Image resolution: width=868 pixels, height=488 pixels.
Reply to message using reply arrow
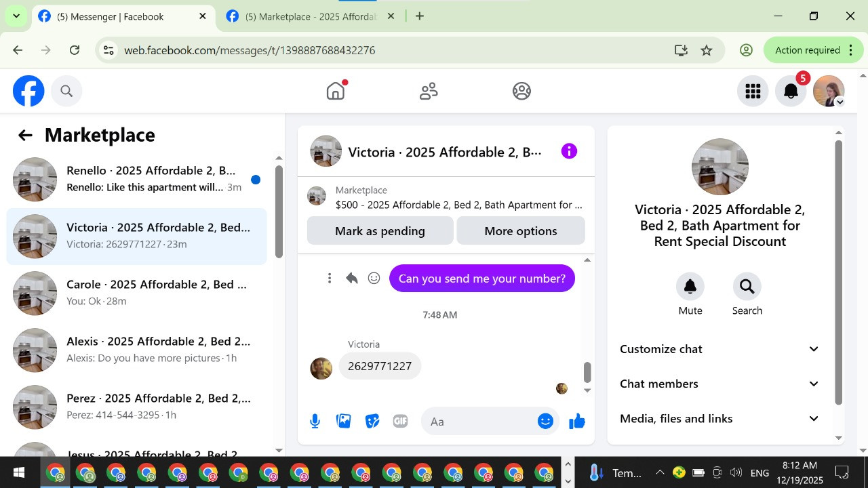point(351,278)
